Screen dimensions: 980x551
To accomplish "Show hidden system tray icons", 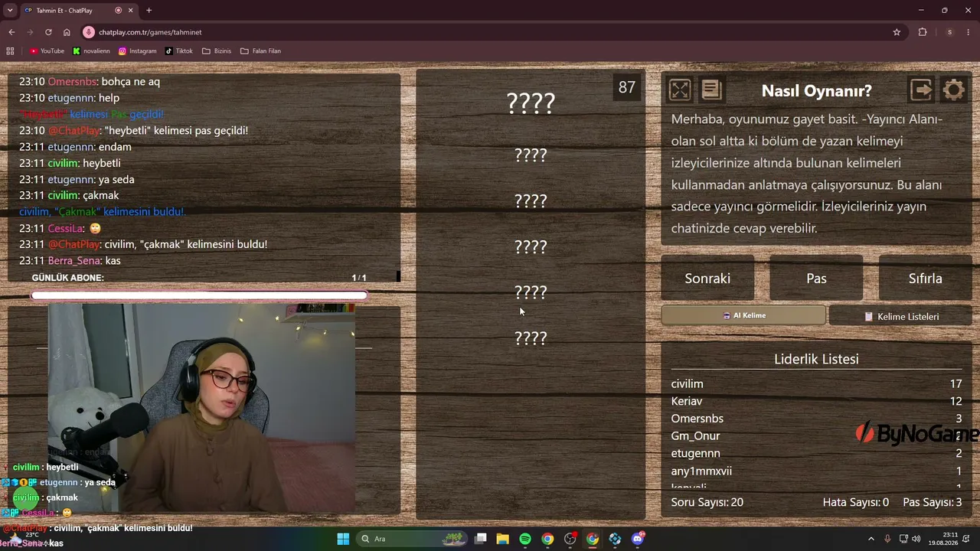I will pos(871,539).
